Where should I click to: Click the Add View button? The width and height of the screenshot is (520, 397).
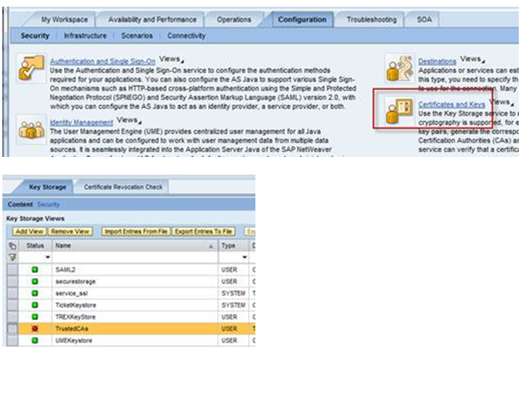pyautogui.click(x=30, y=231)
